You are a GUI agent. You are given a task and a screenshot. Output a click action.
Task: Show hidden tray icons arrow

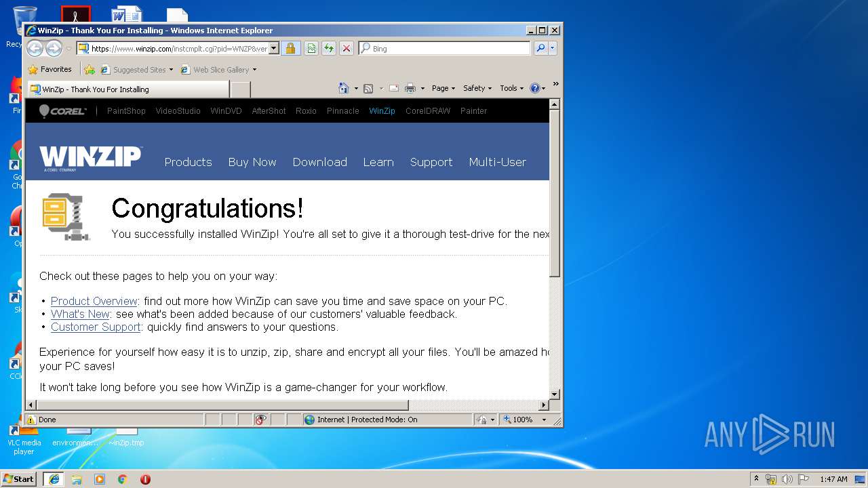pyautogui.click(x=756, y=479)
